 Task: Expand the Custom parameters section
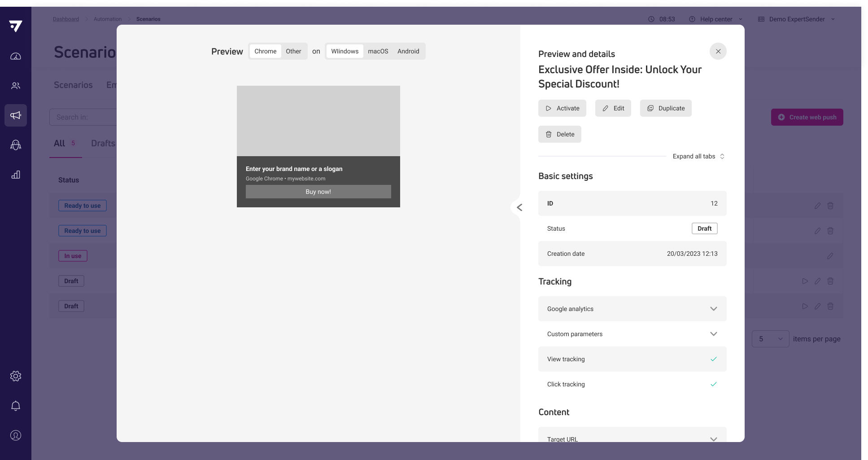click(713, 334)
